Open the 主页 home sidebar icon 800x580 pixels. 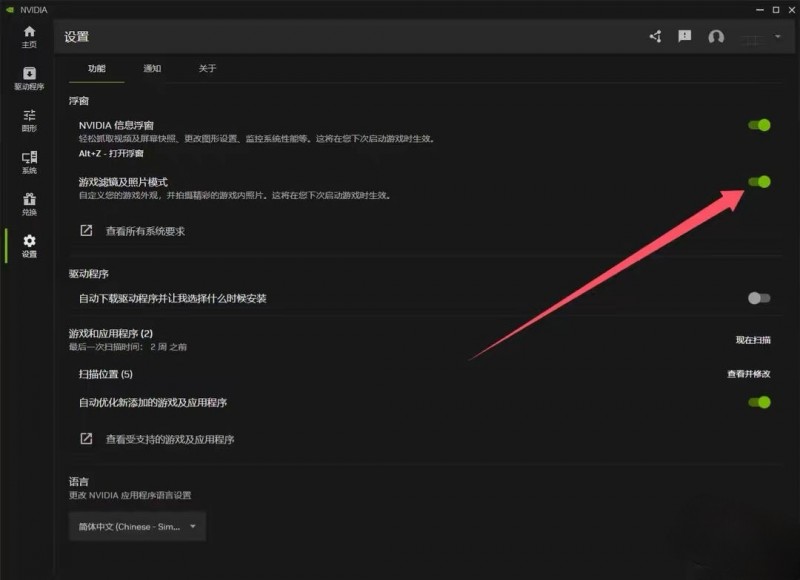point(29,37)
